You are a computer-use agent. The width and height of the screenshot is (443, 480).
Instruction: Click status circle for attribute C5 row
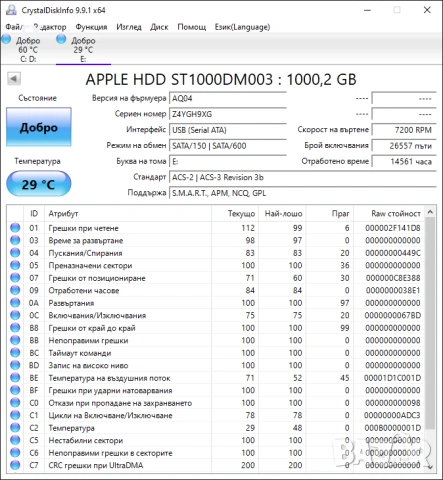(x=15, y=440)
